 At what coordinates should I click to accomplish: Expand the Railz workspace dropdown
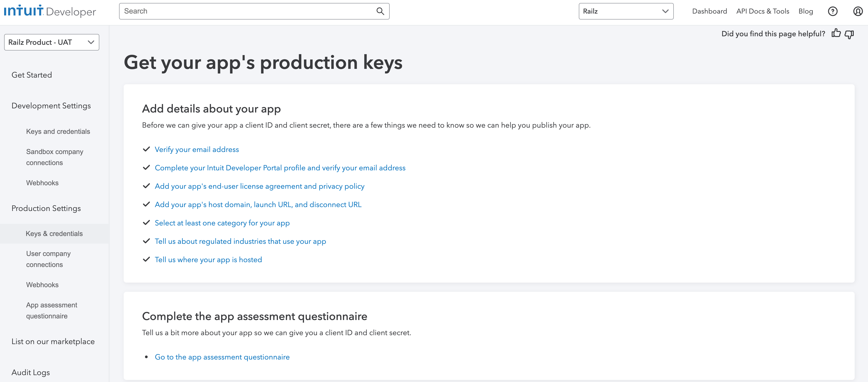[x=626, y=11]
